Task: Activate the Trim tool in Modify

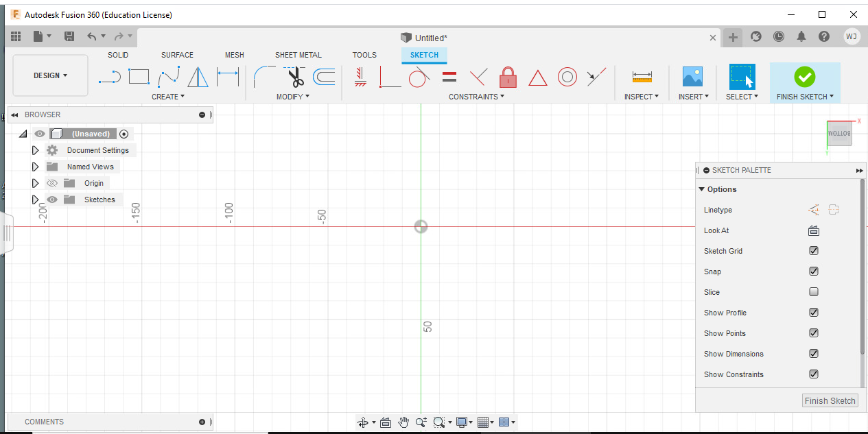Action: tap(296, 77)
